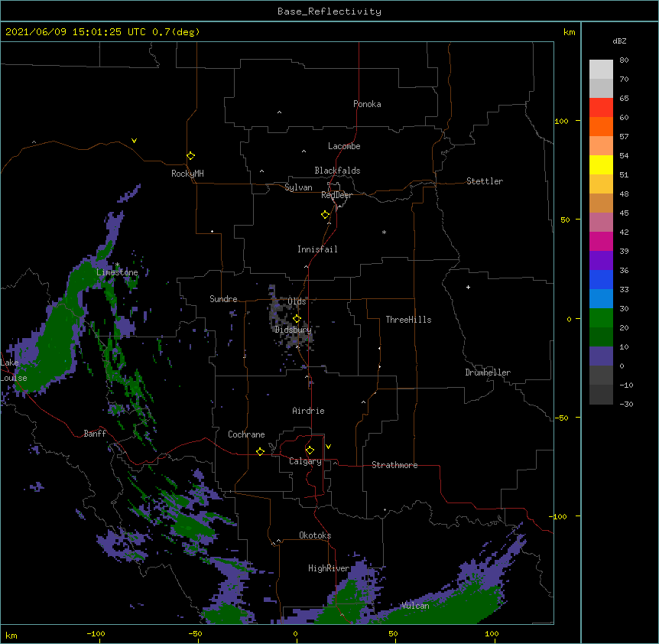Pick the orange 57-60 dBZ legend band
Screen dimensions: 659x644
(x=601, y=126)
